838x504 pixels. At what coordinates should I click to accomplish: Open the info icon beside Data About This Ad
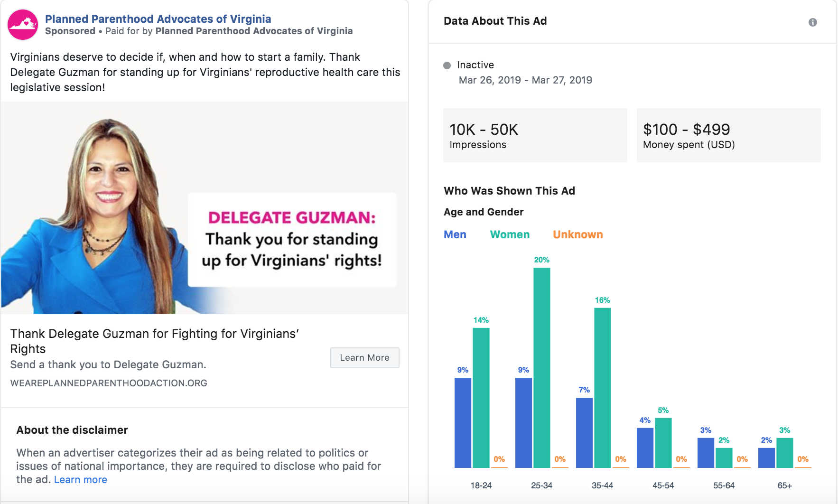click(812, 22)
